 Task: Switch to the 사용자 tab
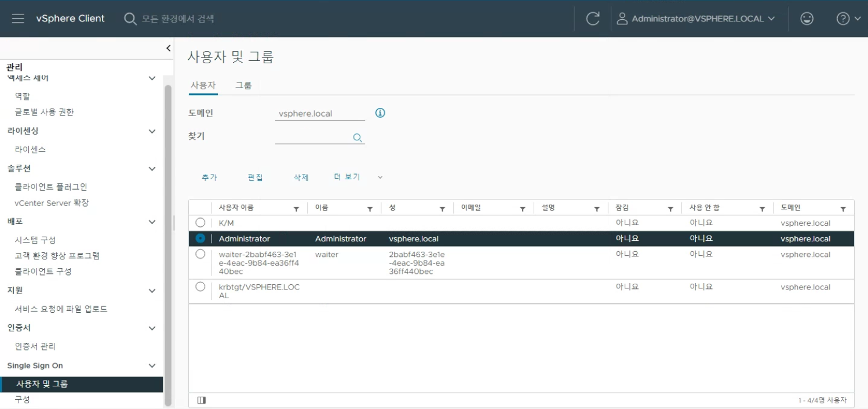coord(203,85)
